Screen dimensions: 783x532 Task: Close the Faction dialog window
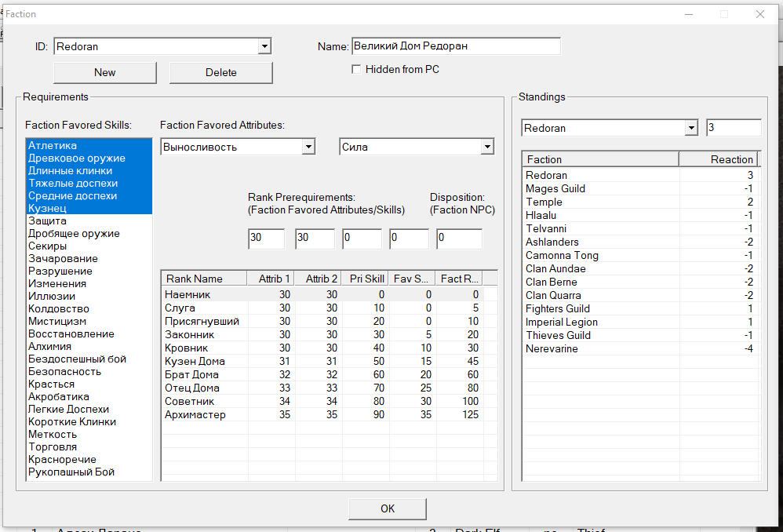(760, 14)
